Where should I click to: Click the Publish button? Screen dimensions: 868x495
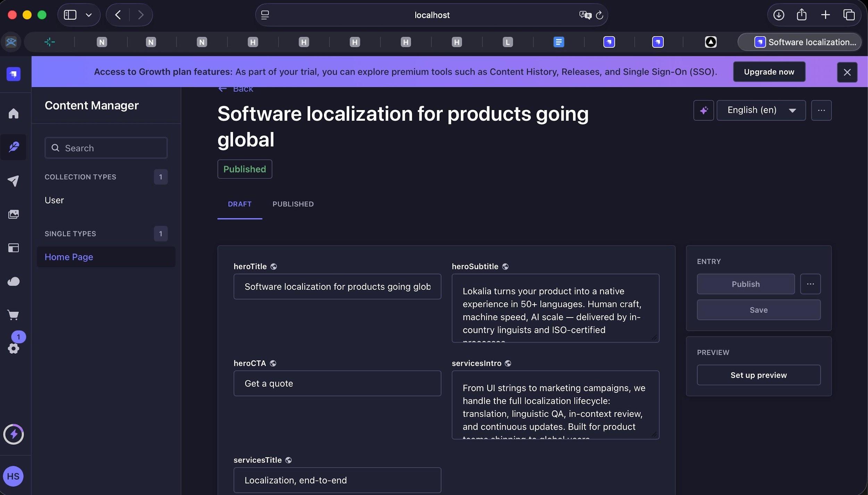pos(746,284)
